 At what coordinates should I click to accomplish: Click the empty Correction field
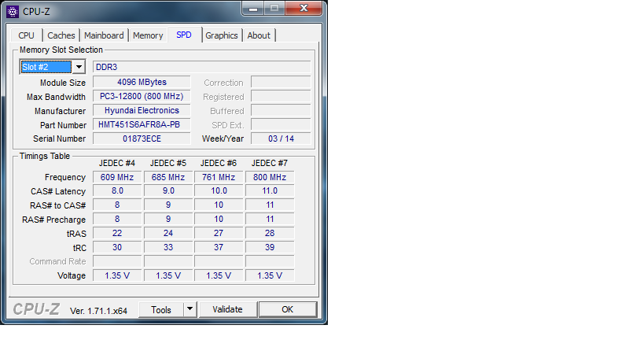(x=281, y=82)
